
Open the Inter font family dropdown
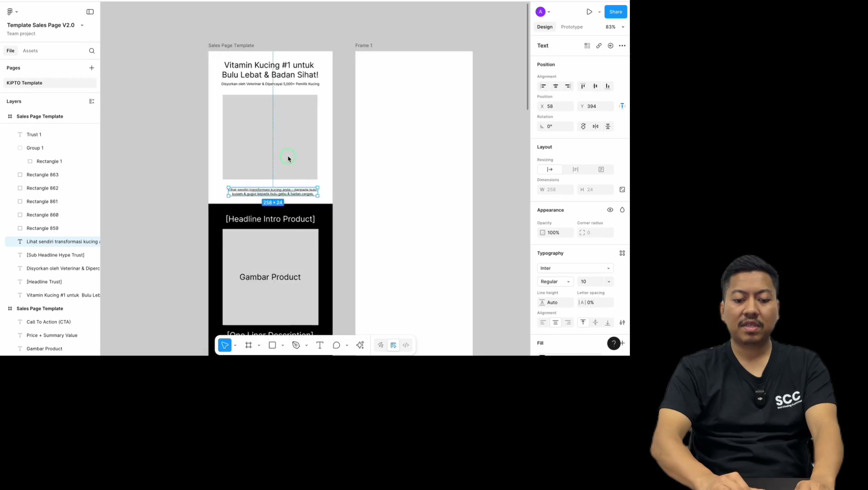(x=575, y=268)
